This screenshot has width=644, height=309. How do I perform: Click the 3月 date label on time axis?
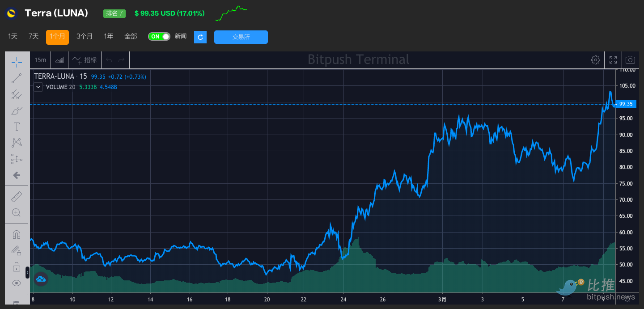442,300
